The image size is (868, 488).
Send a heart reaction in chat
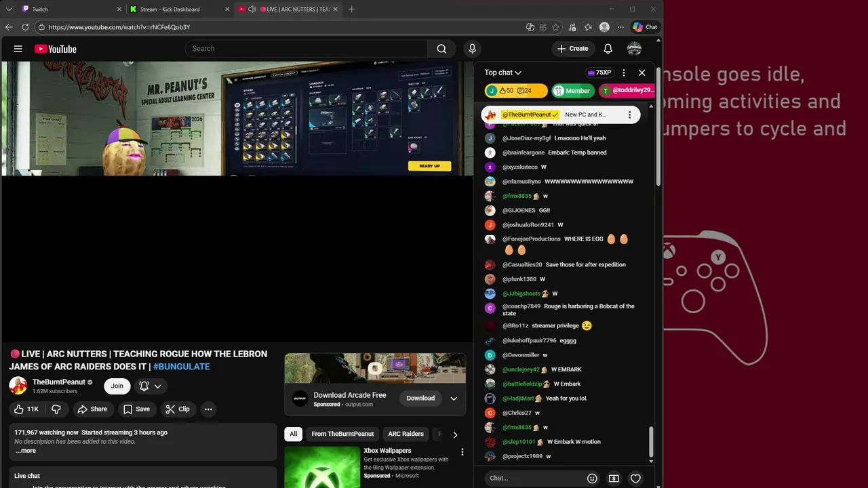click(635, 479)
